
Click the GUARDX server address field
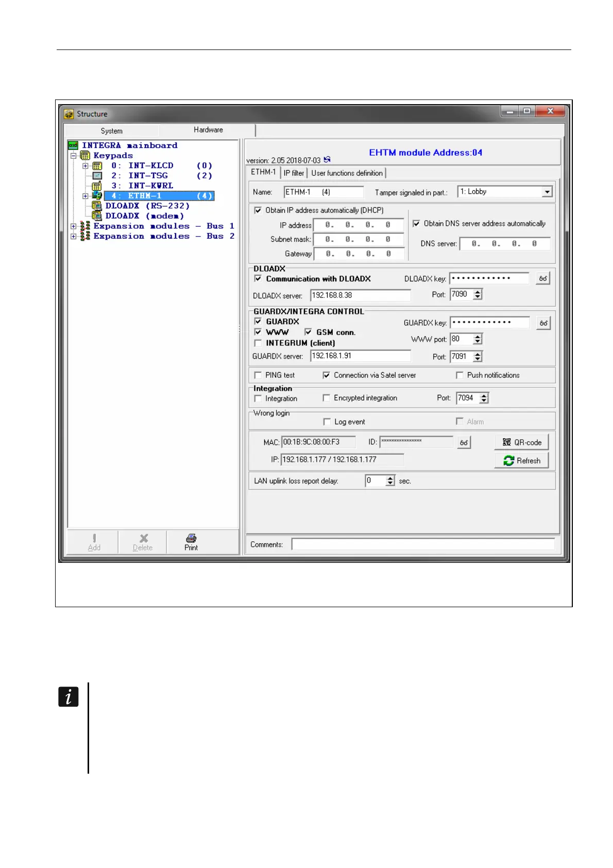(x=361, y=356)
